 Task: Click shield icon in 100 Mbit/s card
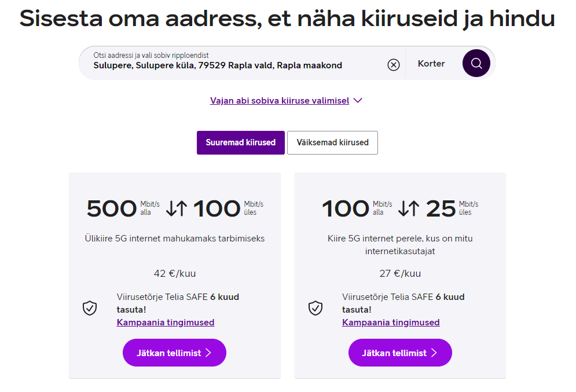[x=315, y=308]
